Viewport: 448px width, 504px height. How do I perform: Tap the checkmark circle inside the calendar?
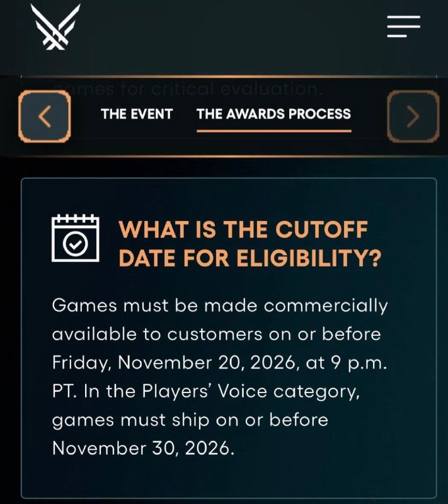coord(75,244)
